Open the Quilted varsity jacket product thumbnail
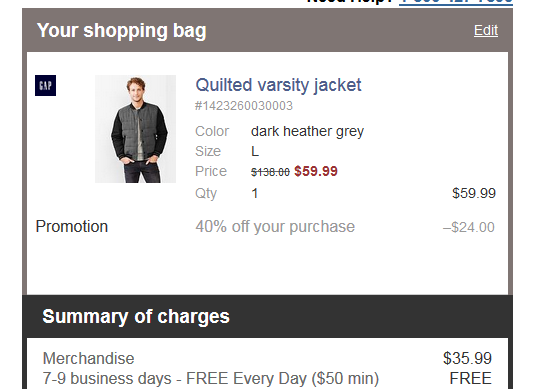This screenshot has width=536, height=389. pyautogui.click(x=135, y=129)
